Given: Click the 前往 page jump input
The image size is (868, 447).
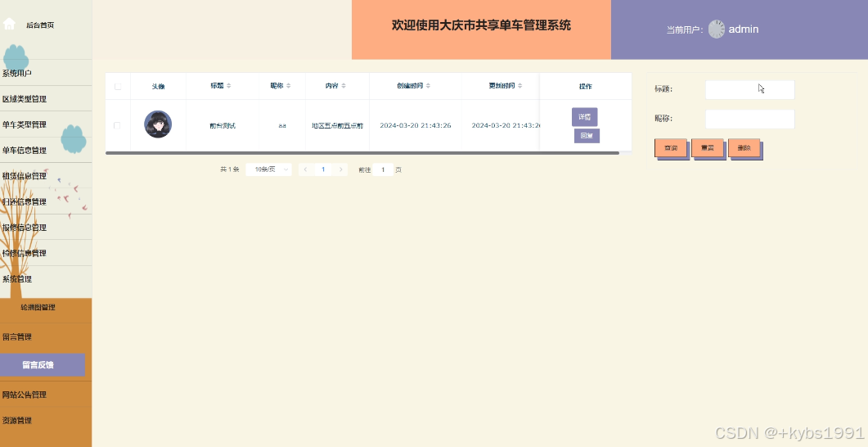Looking at the screenshot, I should coord(383,169).
